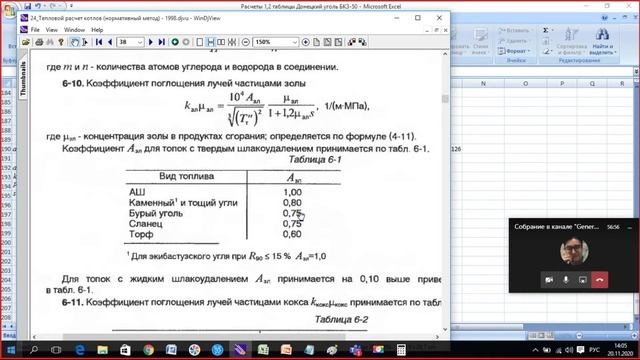Click the taskbar Search magnifier
The height and width of the screenshot is (360, 640).
pyautogui.click(x=34, y=350)
